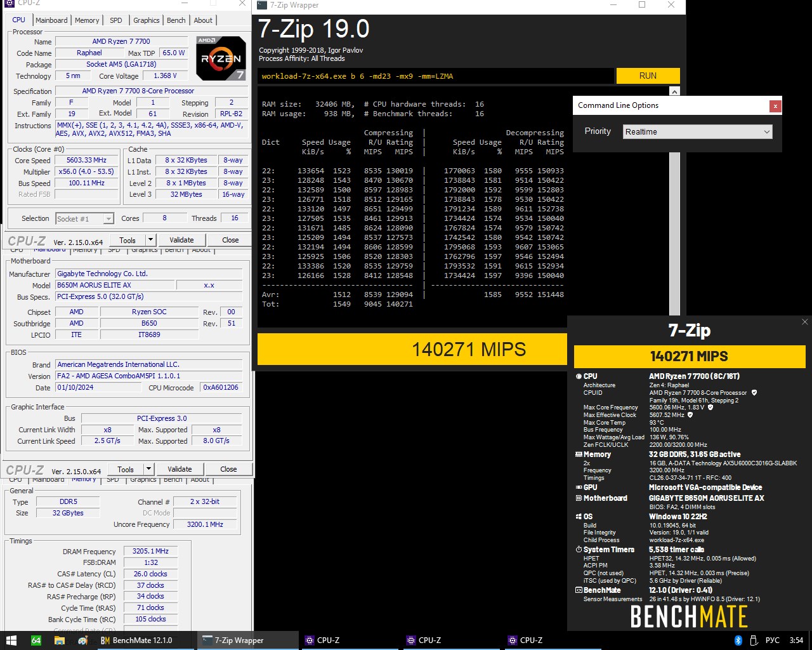The height and width of the screenshot is (650, 812).
Task: Click the mainboard model B650M AORUS ELITE AX
Action: click(x=114, y=285)
